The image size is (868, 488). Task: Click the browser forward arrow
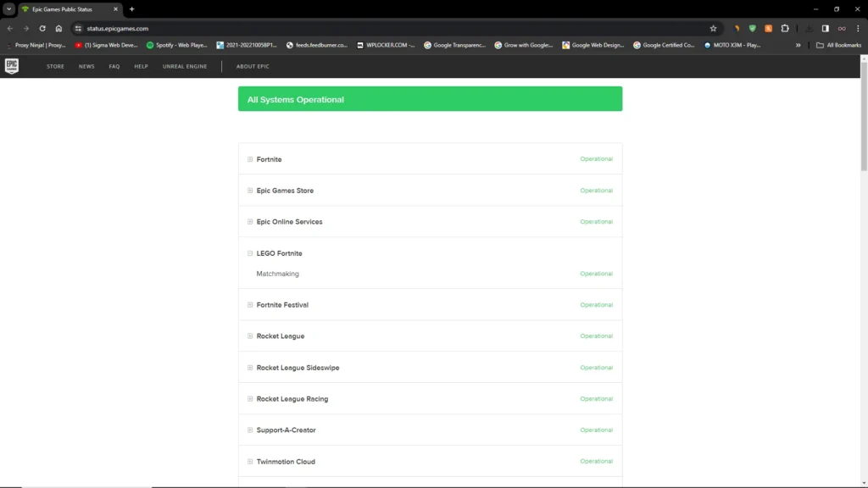[x=26, y=28]
